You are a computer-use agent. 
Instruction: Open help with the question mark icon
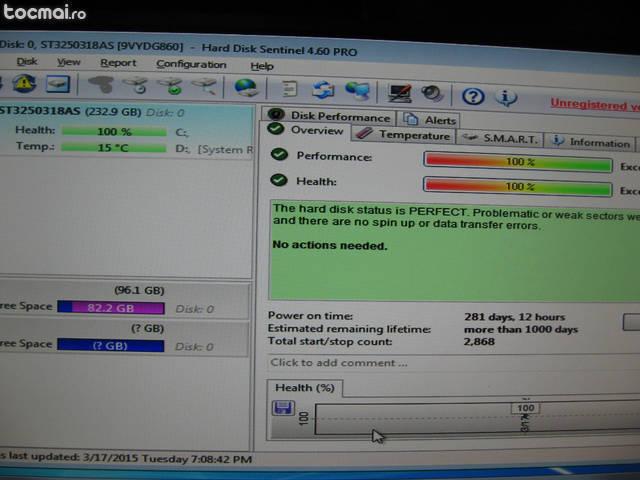pos(473,96)
